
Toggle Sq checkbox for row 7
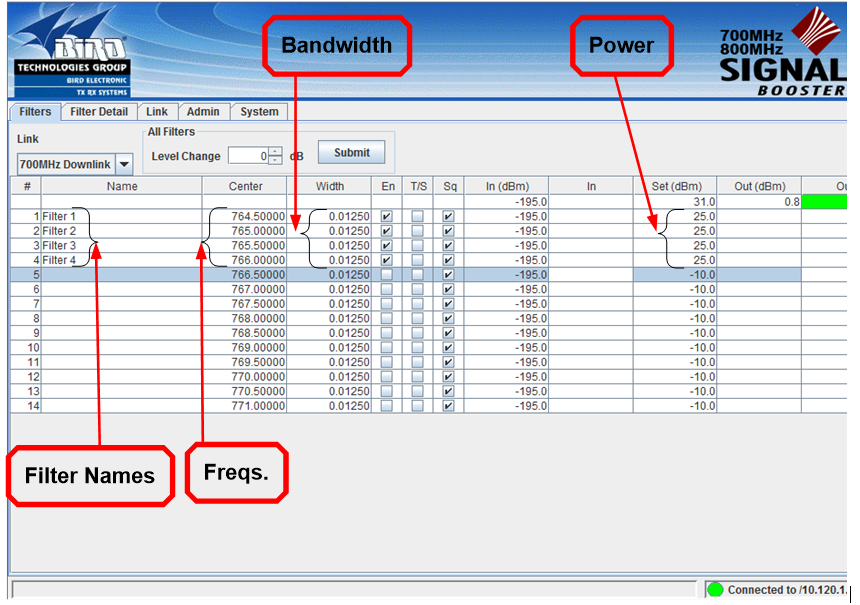click(x=449, y=303)
